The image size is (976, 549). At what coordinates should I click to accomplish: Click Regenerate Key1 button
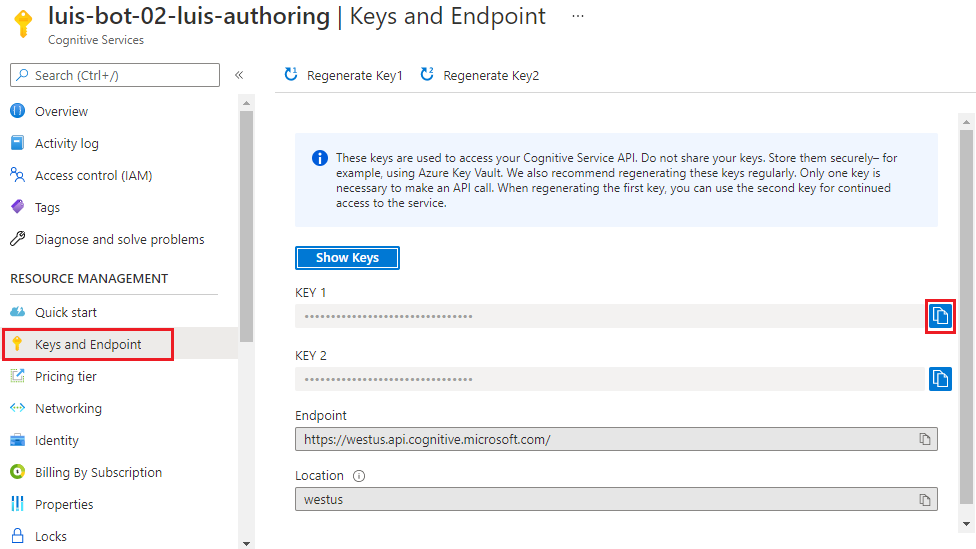[x=344, y=75]
